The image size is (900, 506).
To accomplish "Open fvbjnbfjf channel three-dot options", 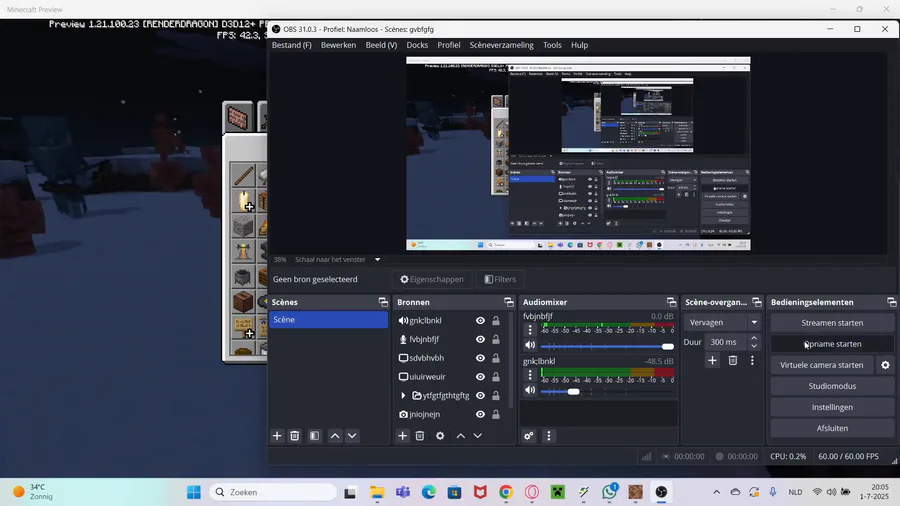I will 530,330.
